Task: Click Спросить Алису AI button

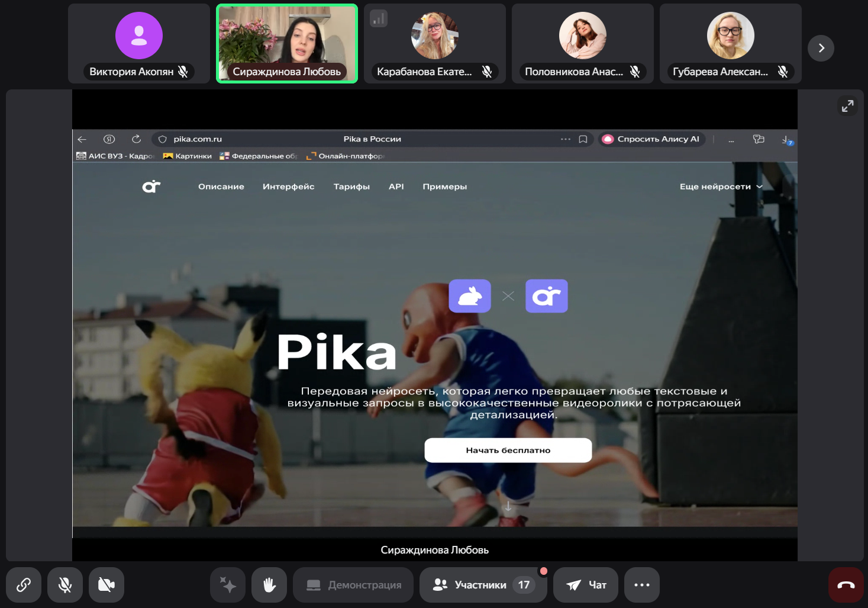Action: pyautogui.click(x=651, y=139)
